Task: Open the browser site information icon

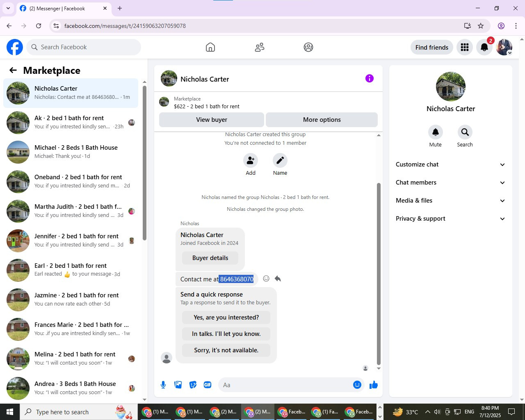Action: pyautogui.click(x=56, y=26)
